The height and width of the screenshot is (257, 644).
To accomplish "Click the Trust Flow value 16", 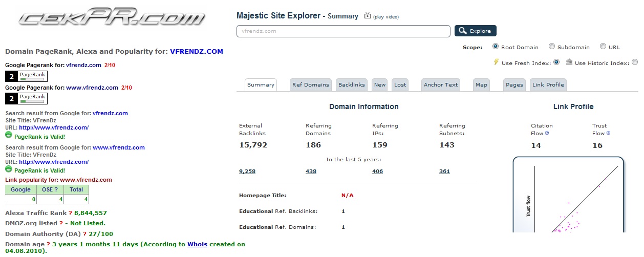I will click(x=597, y=145).
